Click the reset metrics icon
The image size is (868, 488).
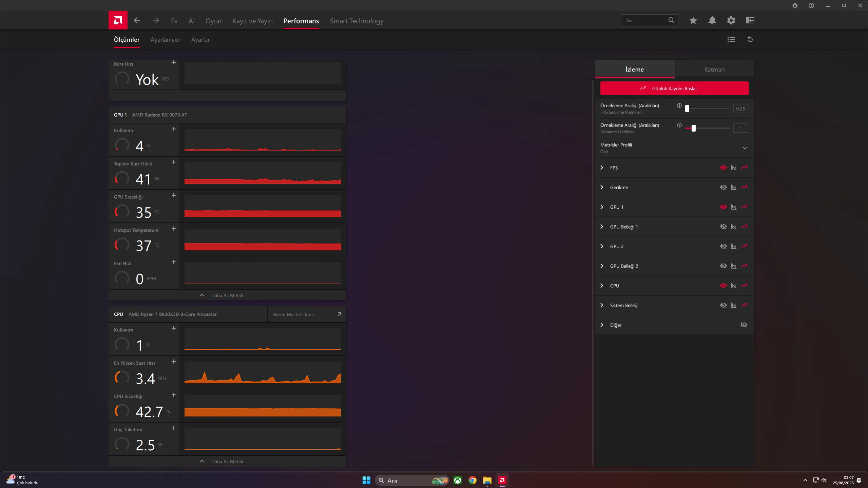[750, 39]
